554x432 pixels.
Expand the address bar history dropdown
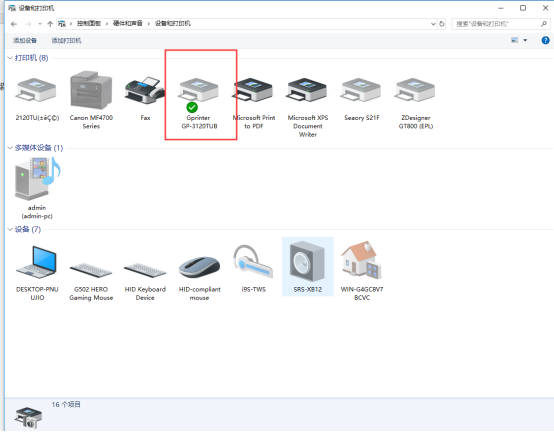[x=433, y=24]
